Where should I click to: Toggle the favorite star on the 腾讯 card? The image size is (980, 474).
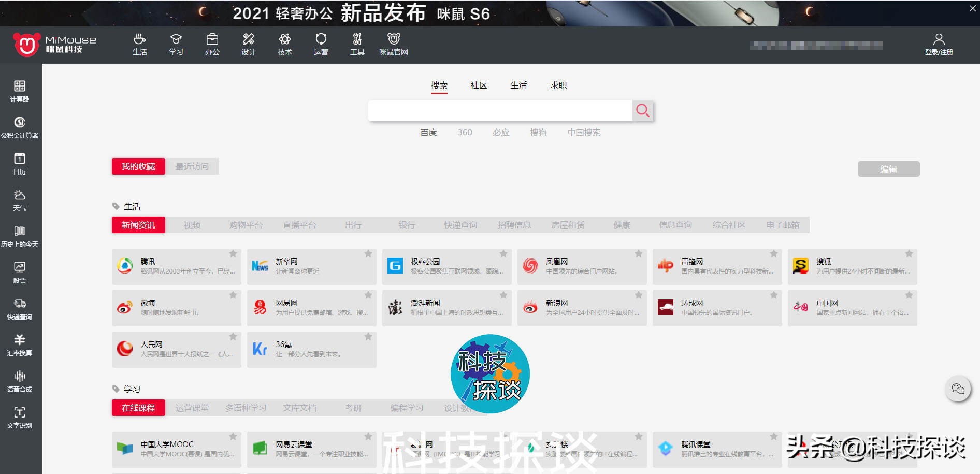[233, 253]
